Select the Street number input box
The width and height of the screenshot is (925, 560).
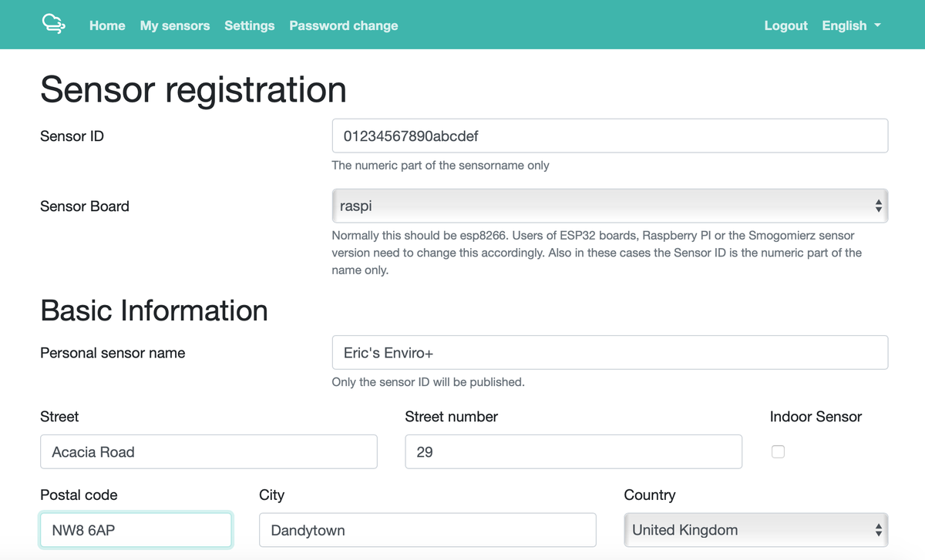pyautogui.click(x=573, y=452)
